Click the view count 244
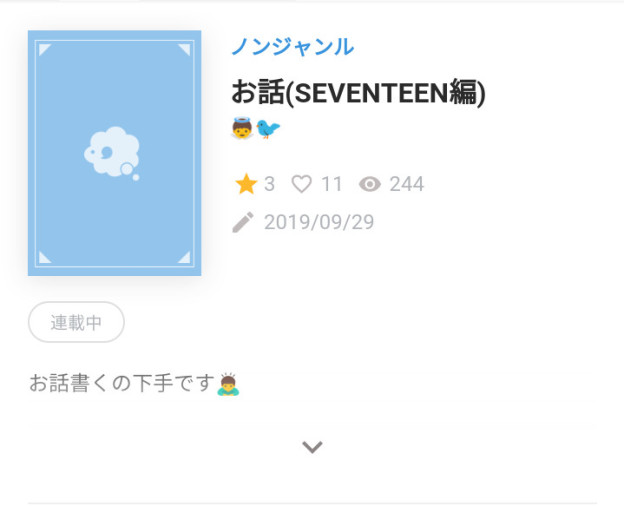This screenshot has width=624, height=506. (407, 184)
